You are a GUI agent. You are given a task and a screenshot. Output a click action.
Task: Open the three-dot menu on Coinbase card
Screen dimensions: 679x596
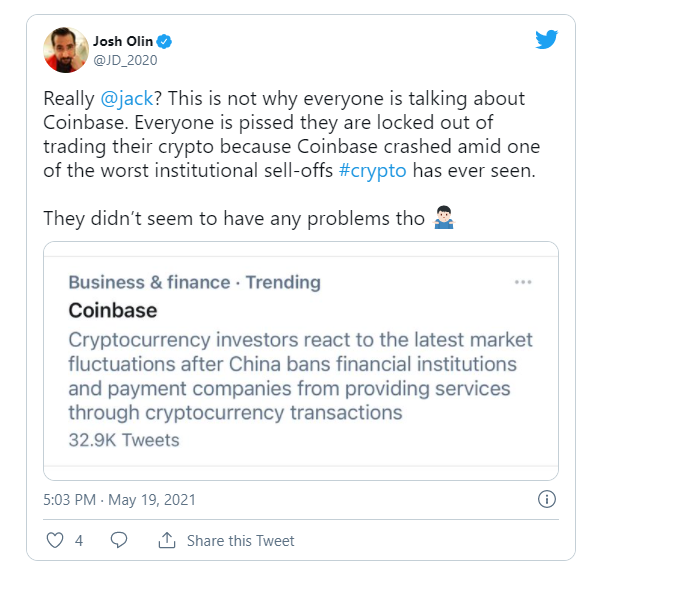point(522,282)
